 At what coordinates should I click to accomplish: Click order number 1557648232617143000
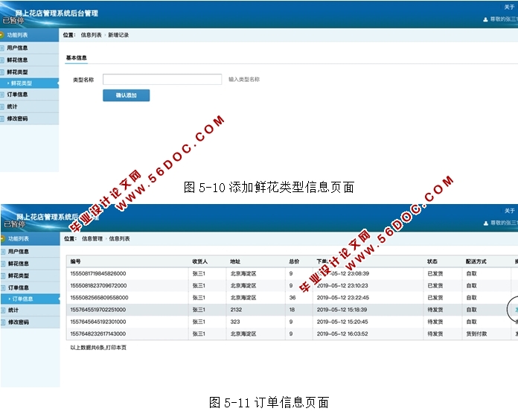(98, 334)
